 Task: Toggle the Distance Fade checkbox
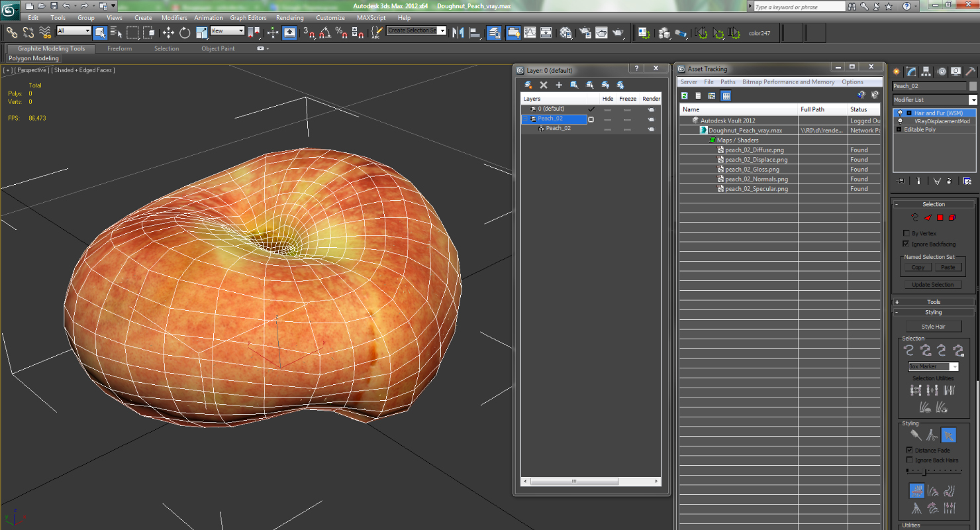click(x=909, y=450)
